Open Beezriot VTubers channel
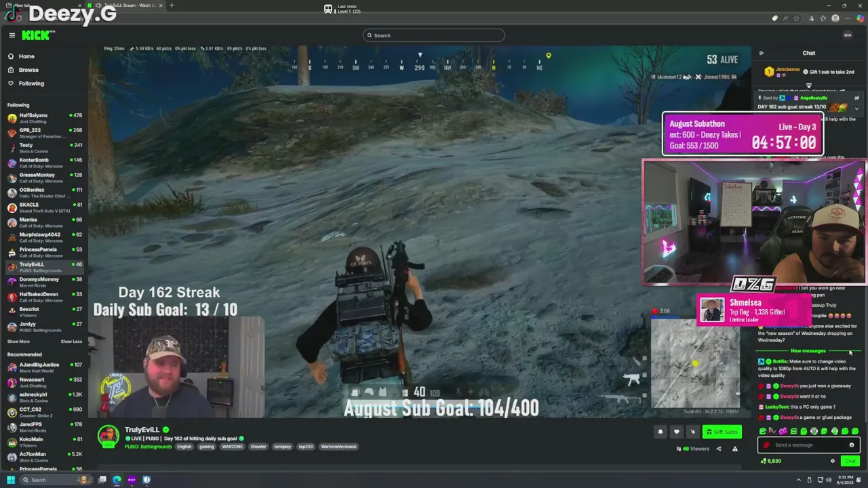This screenshot has height=488, width=868. tap(45, 312)
